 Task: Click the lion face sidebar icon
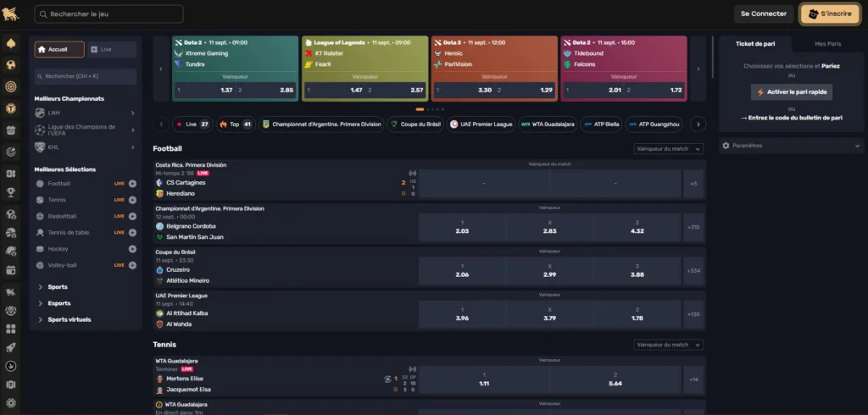pyautogui.click(x=10, y=311)
